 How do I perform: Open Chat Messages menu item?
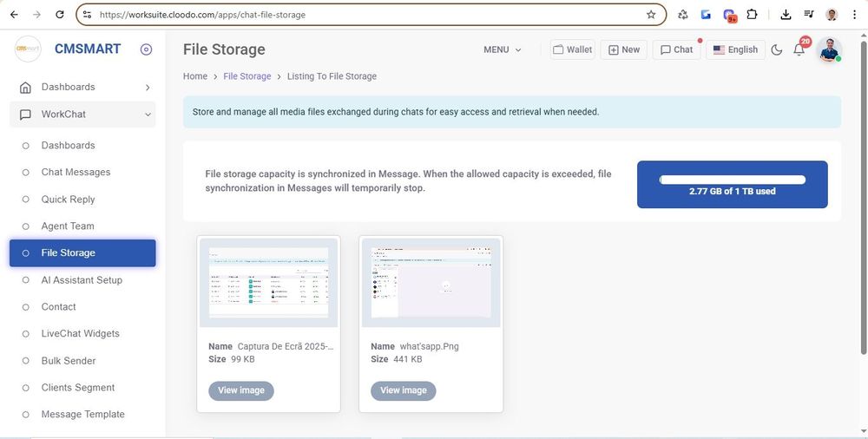click(76, 173)
